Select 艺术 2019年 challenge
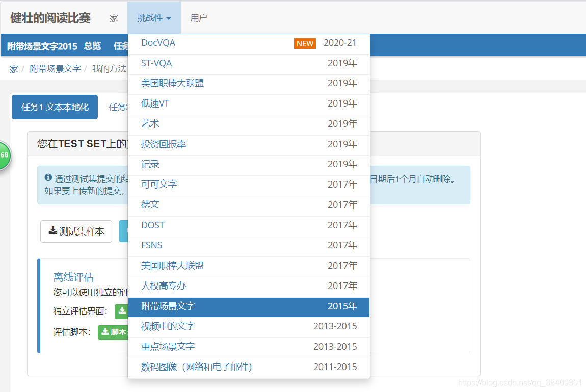 [x=249, y=124]
